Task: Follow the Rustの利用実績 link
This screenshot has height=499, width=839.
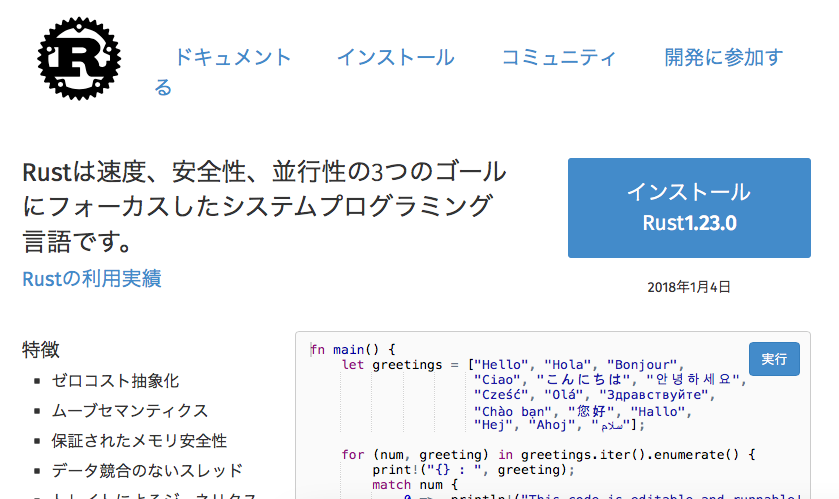Action: 91,279
